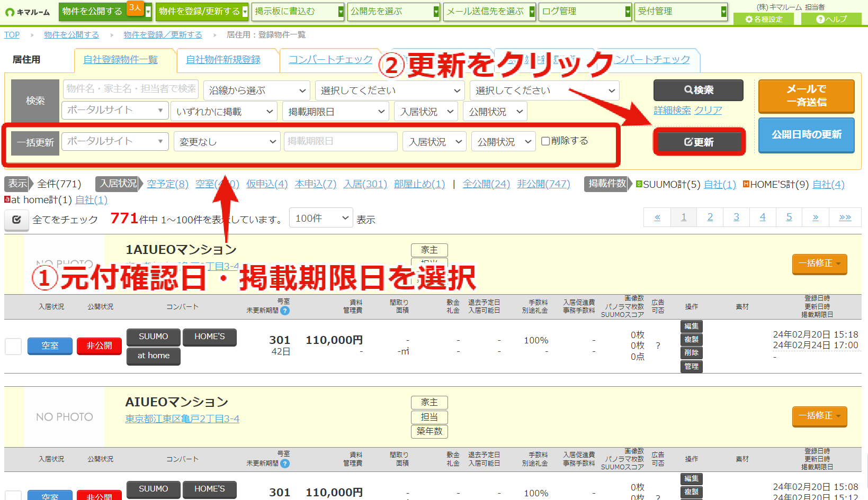Open 公開先を選ぶ menu
Screen dimensions: 868x500
[x=393, y=11]
